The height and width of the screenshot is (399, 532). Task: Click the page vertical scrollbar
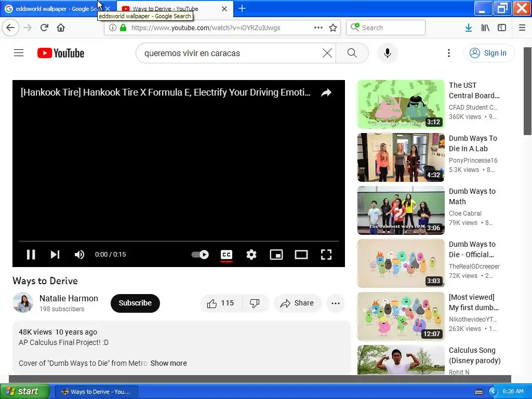[528, 91]
